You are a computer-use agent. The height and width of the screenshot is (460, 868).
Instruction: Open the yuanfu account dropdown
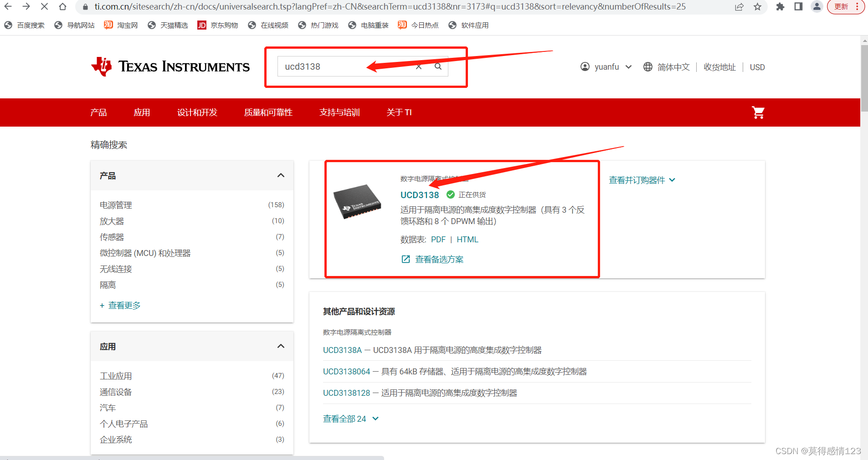coord(606,67)
